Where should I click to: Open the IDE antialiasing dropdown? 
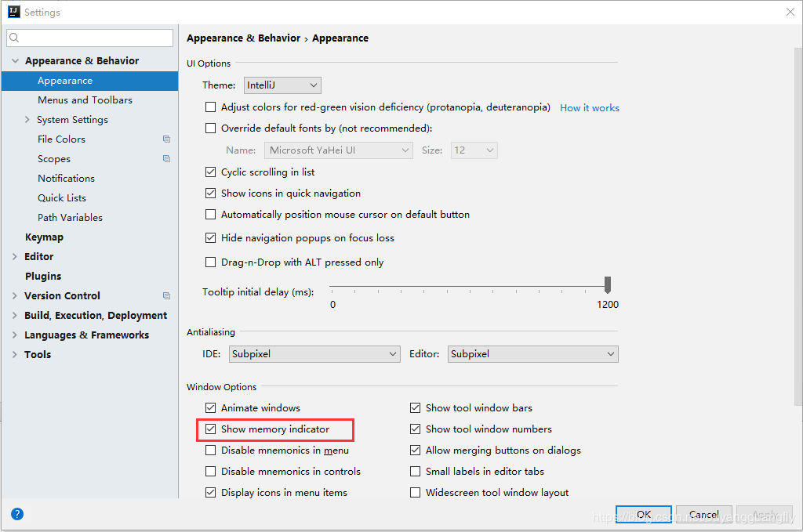[314, 354]
